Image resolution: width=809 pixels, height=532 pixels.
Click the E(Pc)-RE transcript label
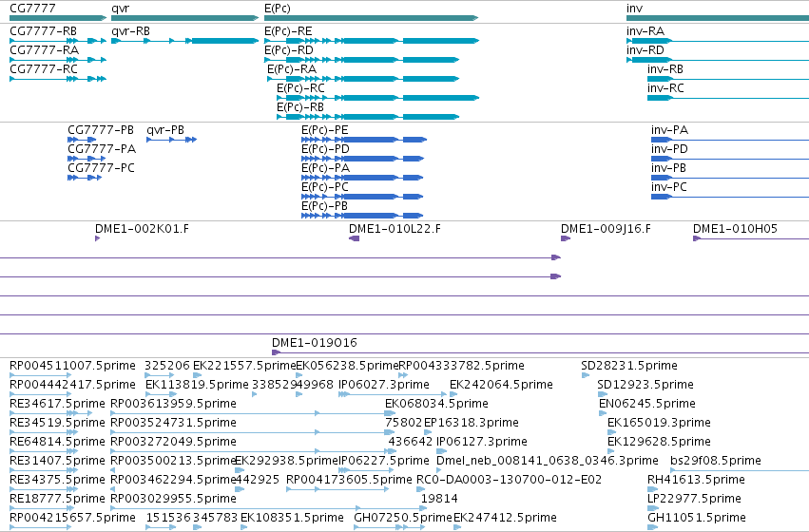tap(288, 31)
